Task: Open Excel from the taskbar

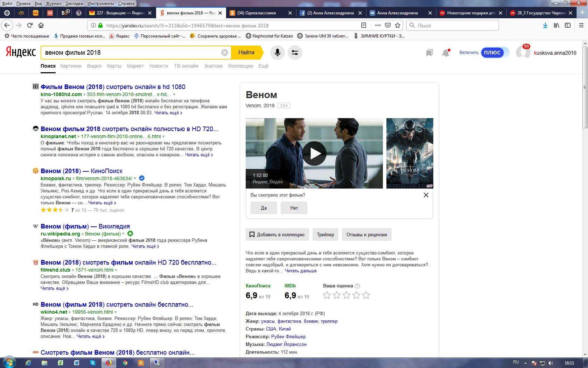Action: 61,363
